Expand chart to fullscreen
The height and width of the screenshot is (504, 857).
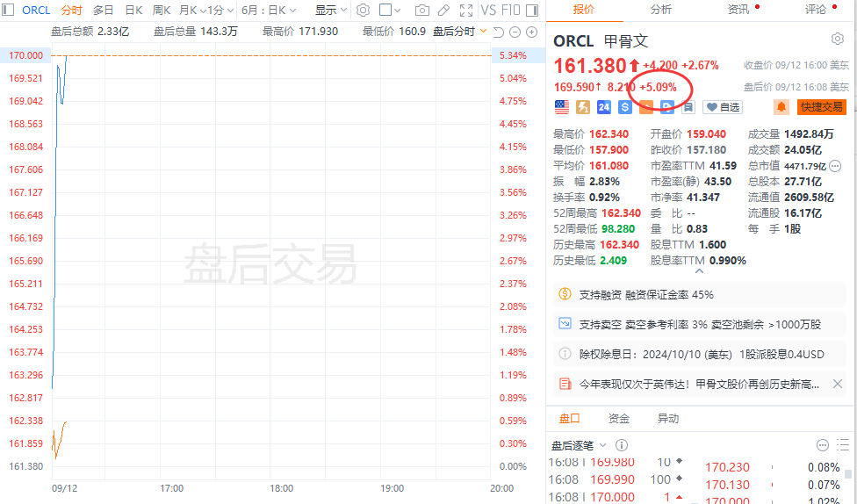point(466,10)
